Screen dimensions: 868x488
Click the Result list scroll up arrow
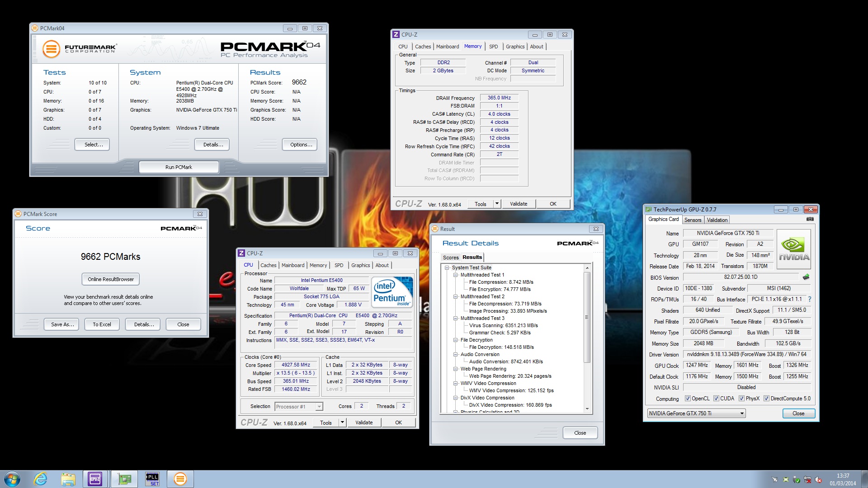tap(587, 268)
